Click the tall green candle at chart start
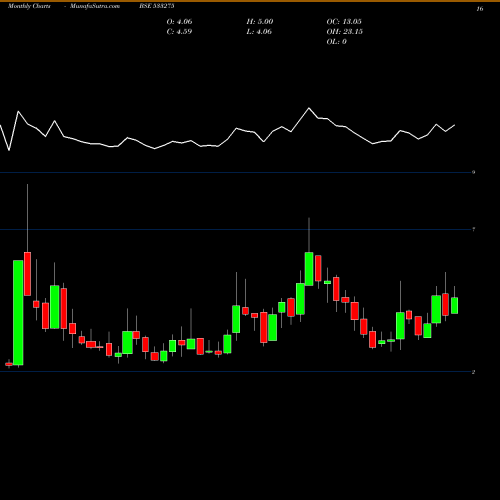Screen dimensions: 500x500 (x=18, y=313)
